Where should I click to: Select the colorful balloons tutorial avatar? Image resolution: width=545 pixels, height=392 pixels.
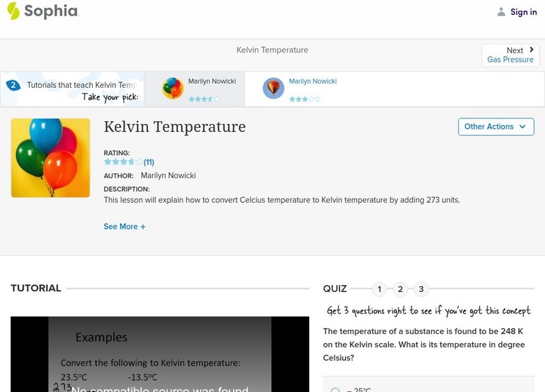click(173, 88)
